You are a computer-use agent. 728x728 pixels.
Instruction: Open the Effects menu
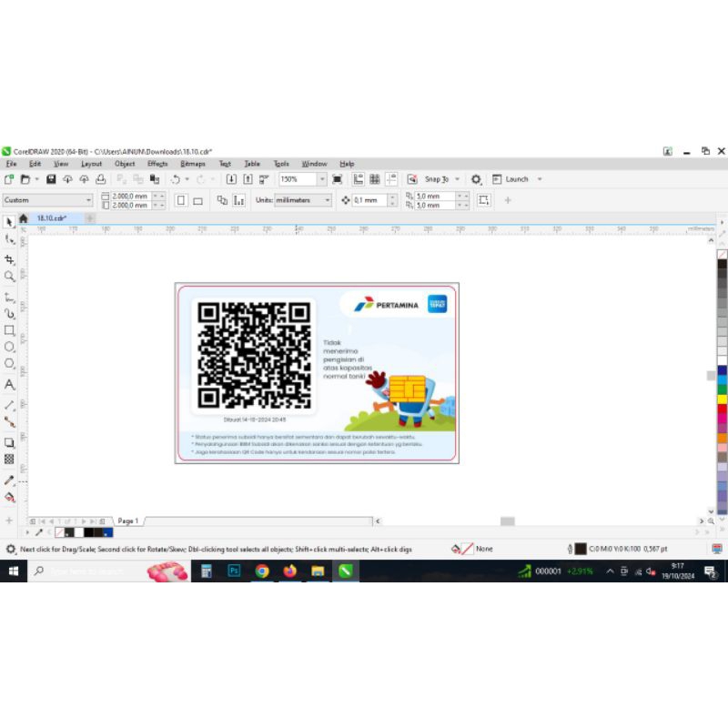(x=157, y=164)
